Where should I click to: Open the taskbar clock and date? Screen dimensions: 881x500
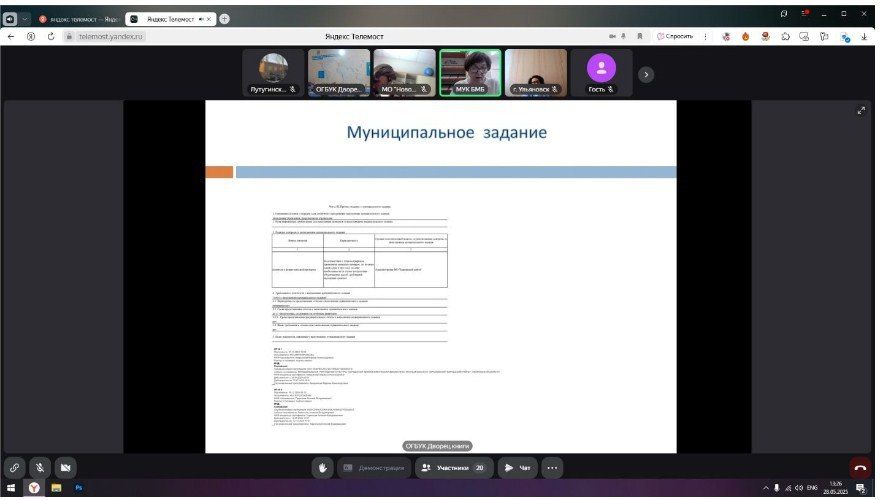[x=835, y=488]
